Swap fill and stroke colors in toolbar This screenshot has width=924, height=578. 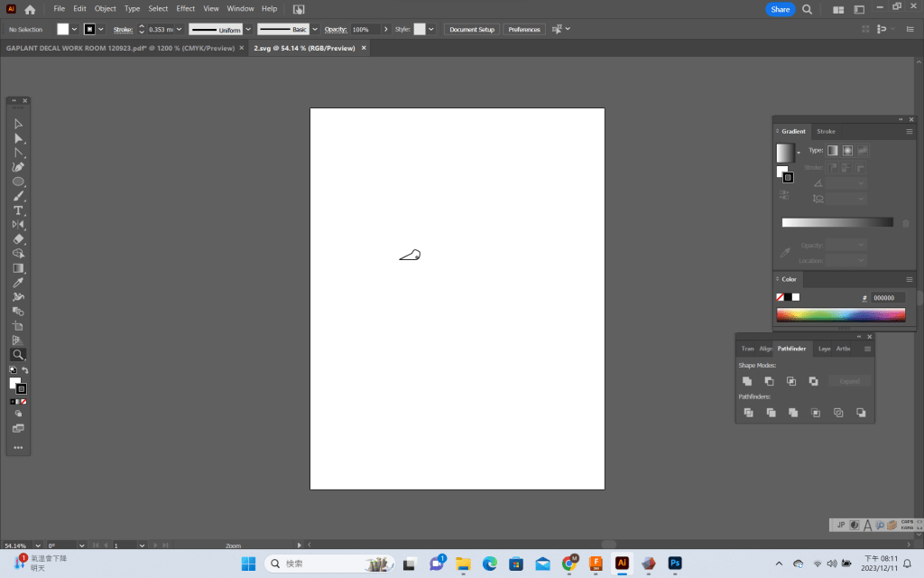coord(25,370)
